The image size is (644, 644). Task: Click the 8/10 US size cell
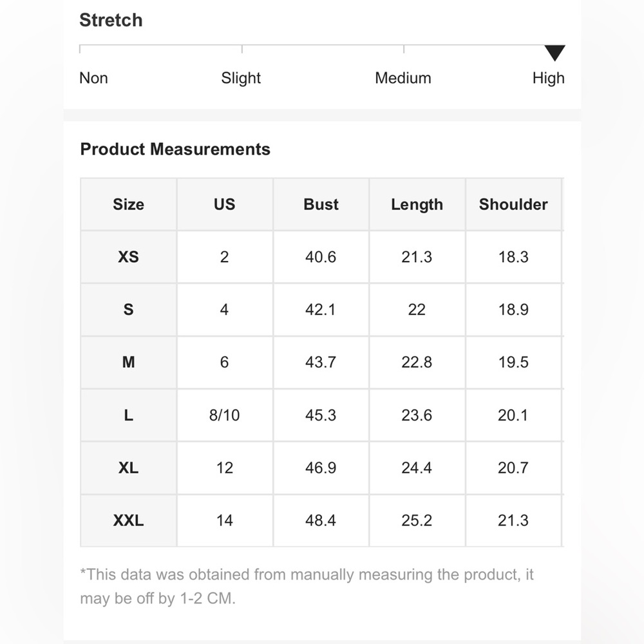[x=224, y=415]
